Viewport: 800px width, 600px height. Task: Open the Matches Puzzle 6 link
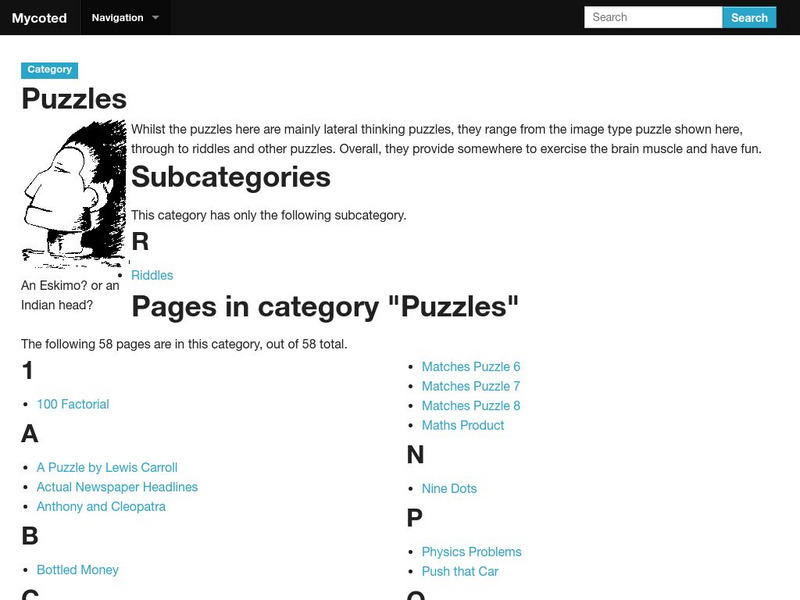[x=471, y=367]
